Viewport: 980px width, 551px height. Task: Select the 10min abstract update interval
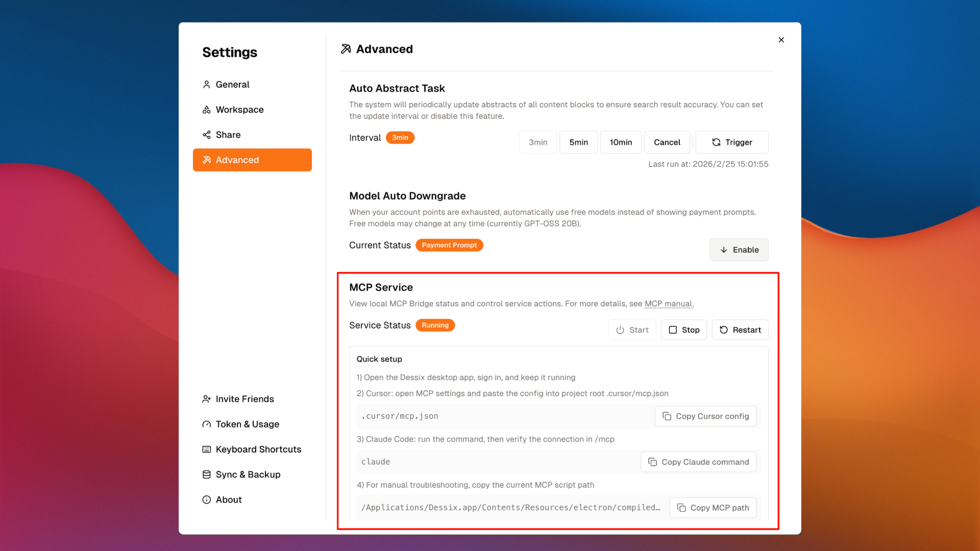tap(621, 142)
